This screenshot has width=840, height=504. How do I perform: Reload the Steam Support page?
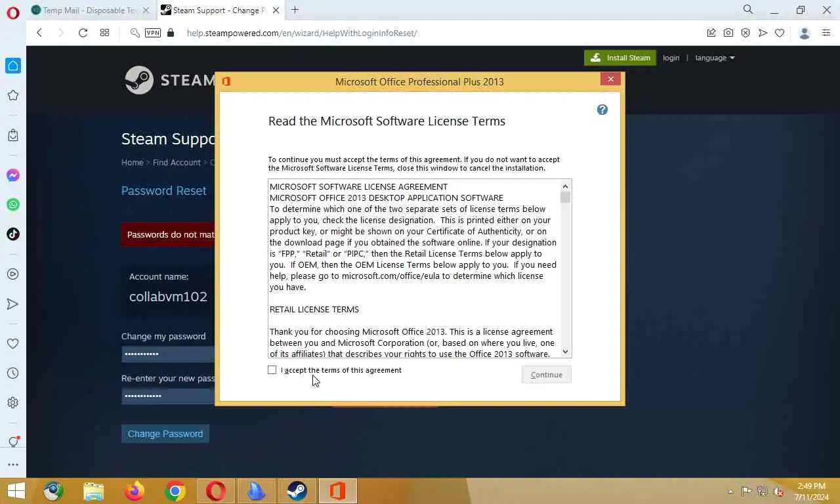[x=83, y=33]
